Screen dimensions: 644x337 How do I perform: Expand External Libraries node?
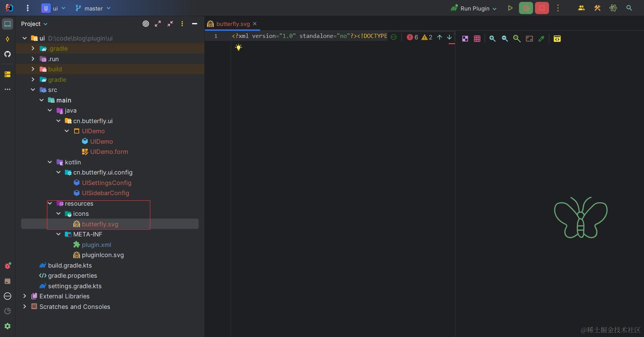(x=24, y=296)
